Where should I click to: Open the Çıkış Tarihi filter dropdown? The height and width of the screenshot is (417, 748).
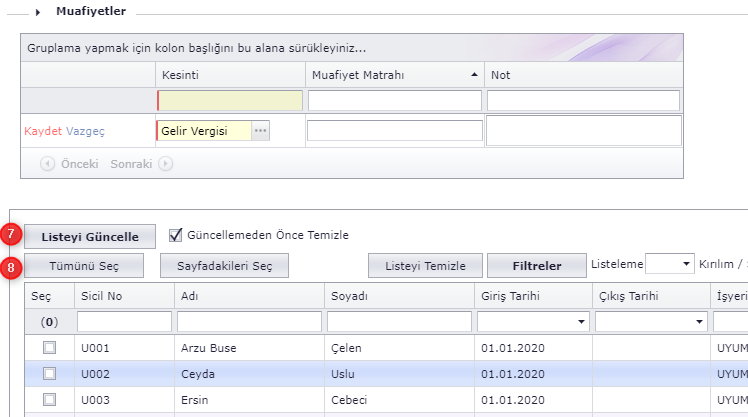point(699,322)
